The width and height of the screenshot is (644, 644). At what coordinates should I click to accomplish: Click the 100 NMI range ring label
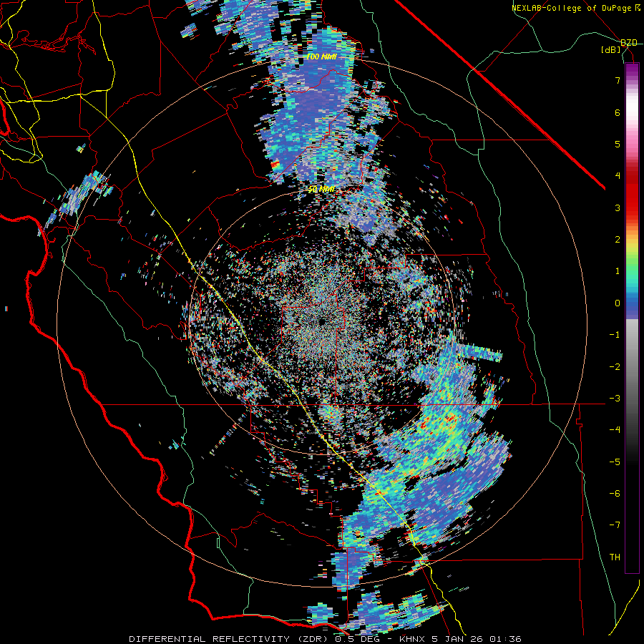coord(321,57)
